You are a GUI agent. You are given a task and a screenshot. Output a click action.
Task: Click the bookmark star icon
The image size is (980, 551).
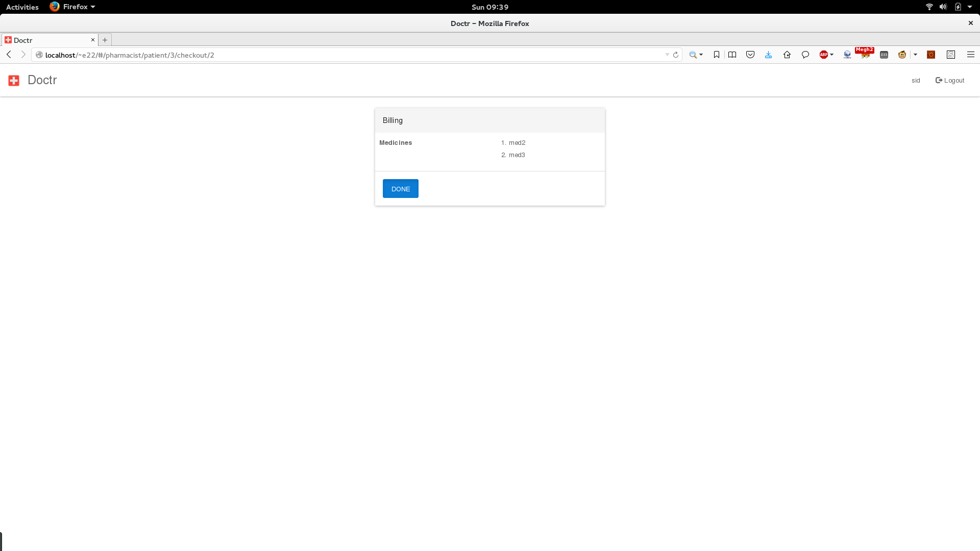point(716,55)
